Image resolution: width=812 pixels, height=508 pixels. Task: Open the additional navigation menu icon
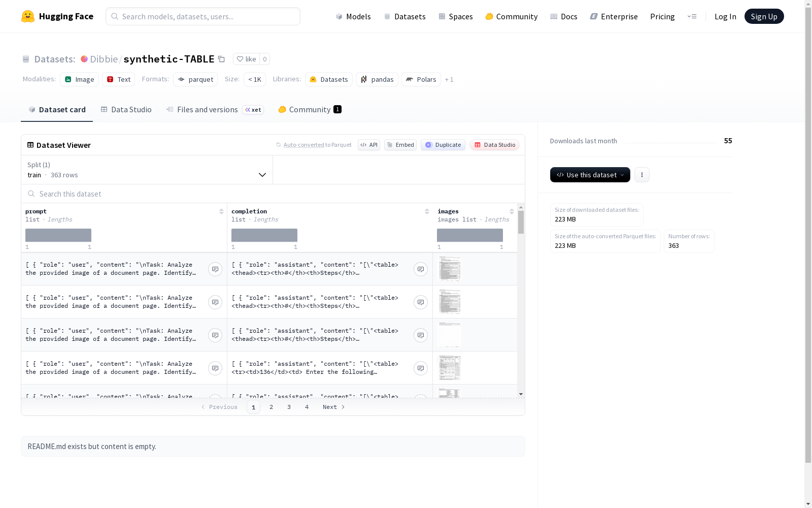[692, 16]
